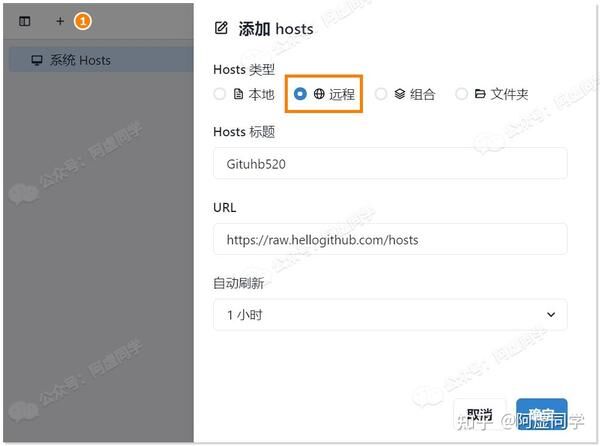Viewport: 600px width, 446px height.
Task: Click the document icon of 本地 option
Action: 238,94
